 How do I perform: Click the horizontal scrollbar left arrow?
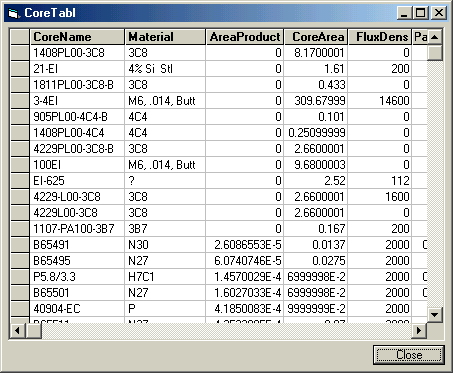(x=18, y=331)
